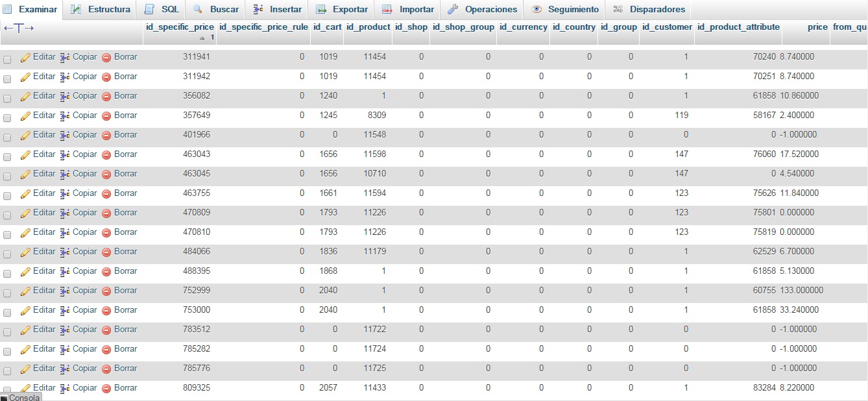Sort by price column header
The height and width of the screenshot is (401, 868).
pyautogui.click(x=817, y=27)
